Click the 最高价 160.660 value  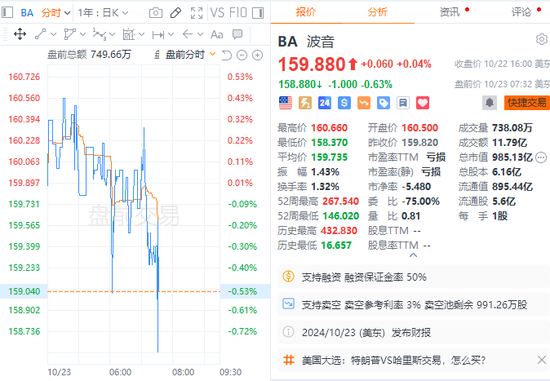tap(329, 128)
